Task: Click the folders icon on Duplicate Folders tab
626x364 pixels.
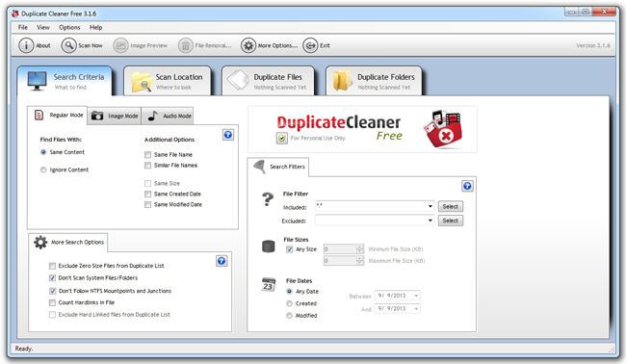Action: point(343,80)
